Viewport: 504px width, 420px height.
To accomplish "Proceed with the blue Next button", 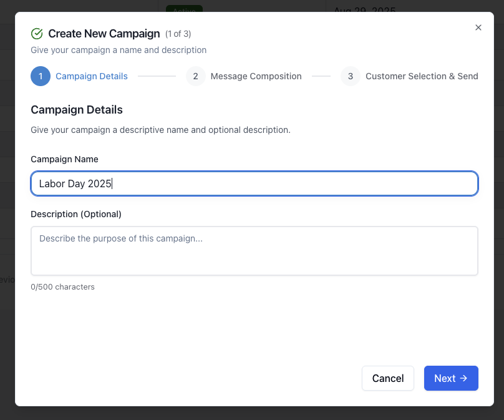I will point(451,378).
